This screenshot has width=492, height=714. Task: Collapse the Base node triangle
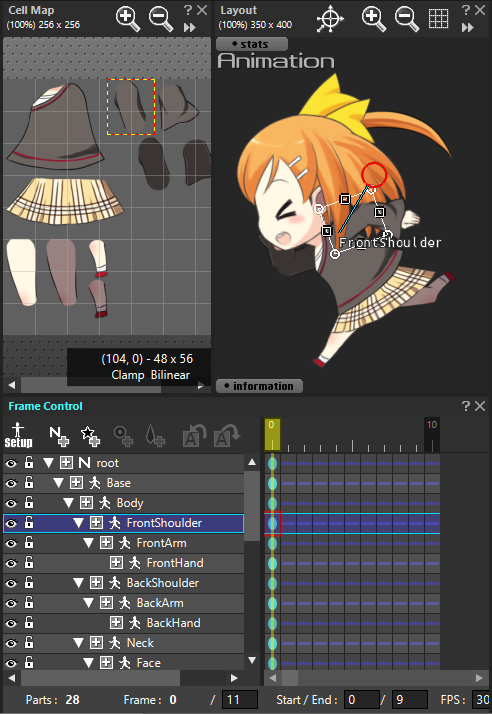[x=59, y=483]
